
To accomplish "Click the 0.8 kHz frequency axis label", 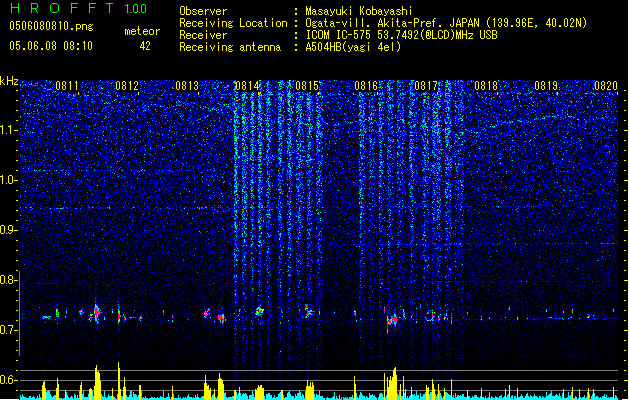I will [8, 280].
